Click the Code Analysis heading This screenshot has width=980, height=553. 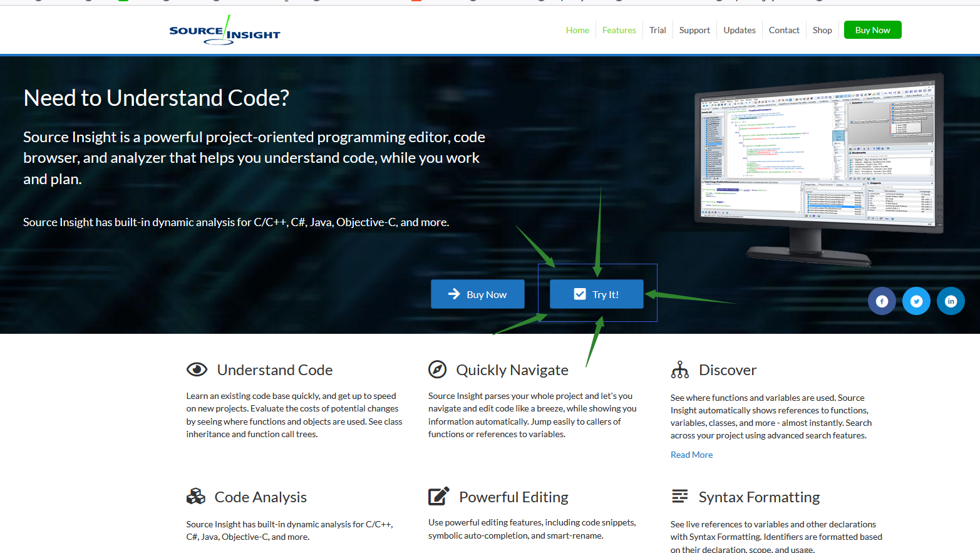click(x=260, y=497)
